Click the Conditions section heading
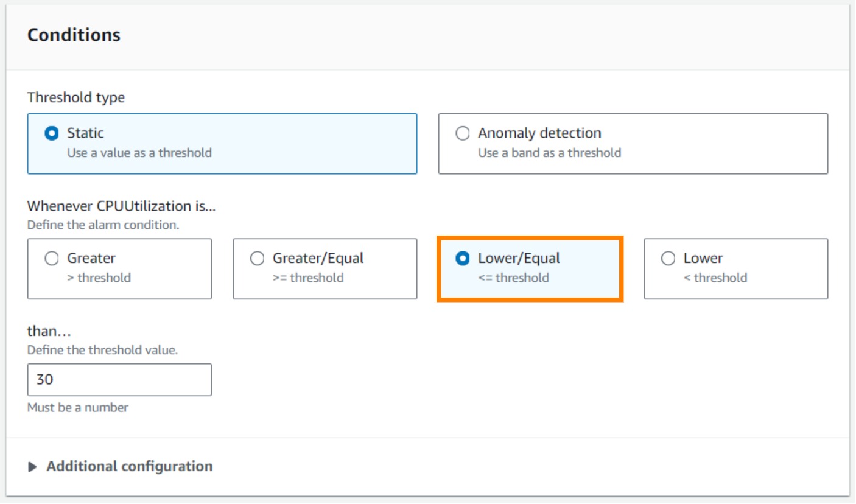856x504 pixels. pyautogui.click(x=74, y=35)
